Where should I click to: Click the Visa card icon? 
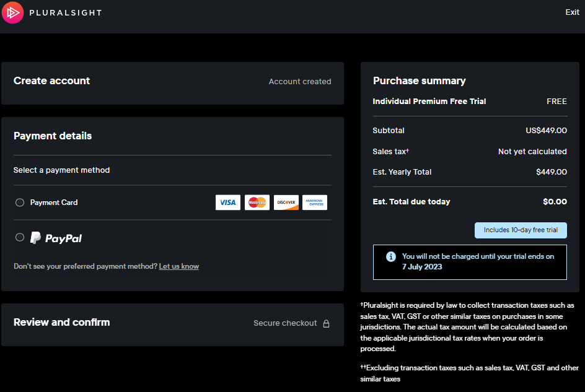pos(228,203)
